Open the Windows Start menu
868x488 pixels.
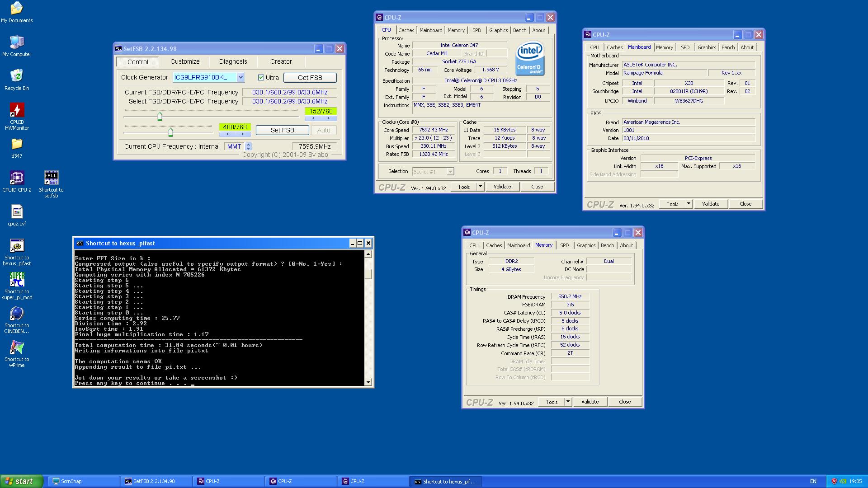coord(22,481)
